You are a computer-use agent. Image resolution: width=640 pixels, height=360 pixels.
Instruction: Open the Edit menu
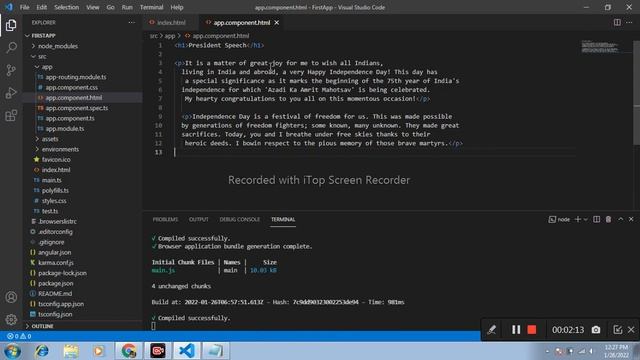42,7
